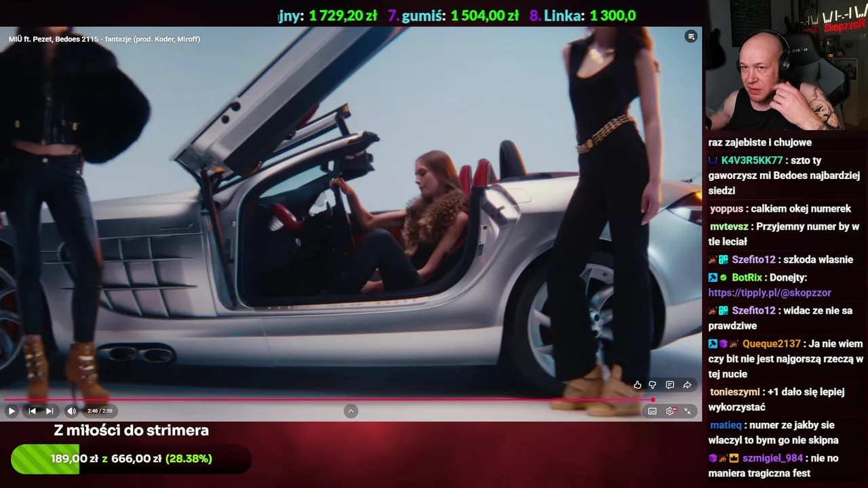
Task: Click the Szefito12 message 'widac ze nie sa prawdziwe'
Action: pos(781,319)
